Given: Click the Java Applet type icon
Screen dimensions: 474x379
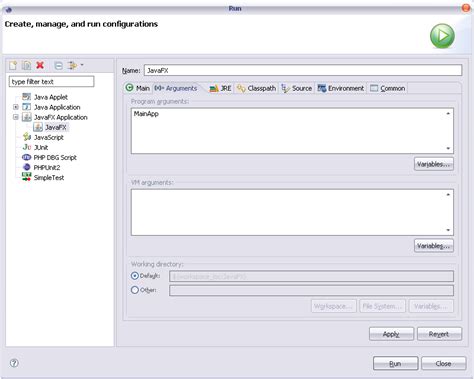Looking at the screenshot, I should [26, 97].
